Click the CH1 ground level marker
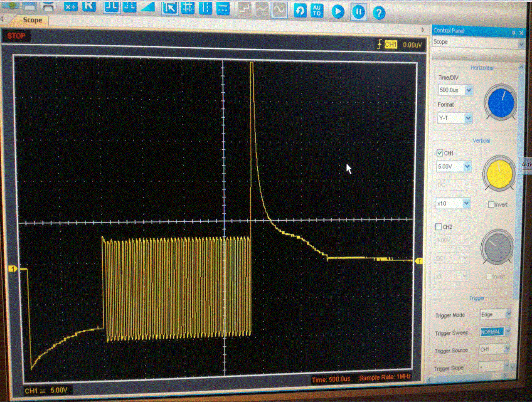 [12, 269]
